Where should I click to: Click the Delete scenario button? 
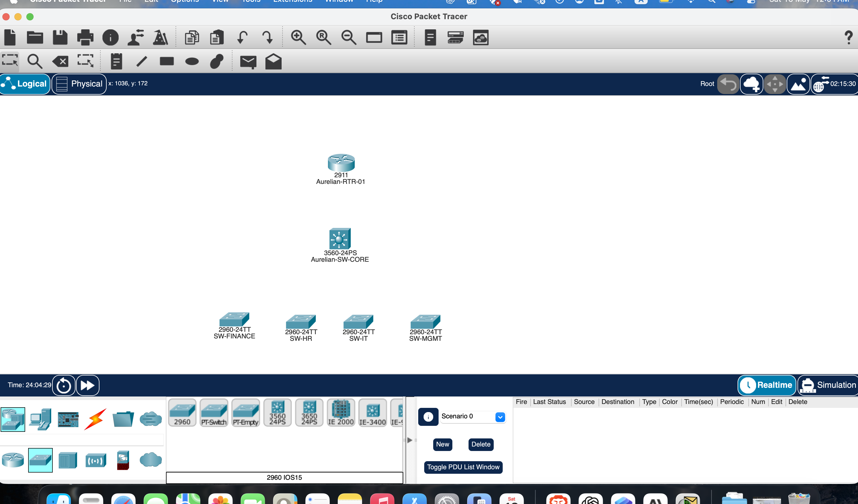tap(481, 444)
